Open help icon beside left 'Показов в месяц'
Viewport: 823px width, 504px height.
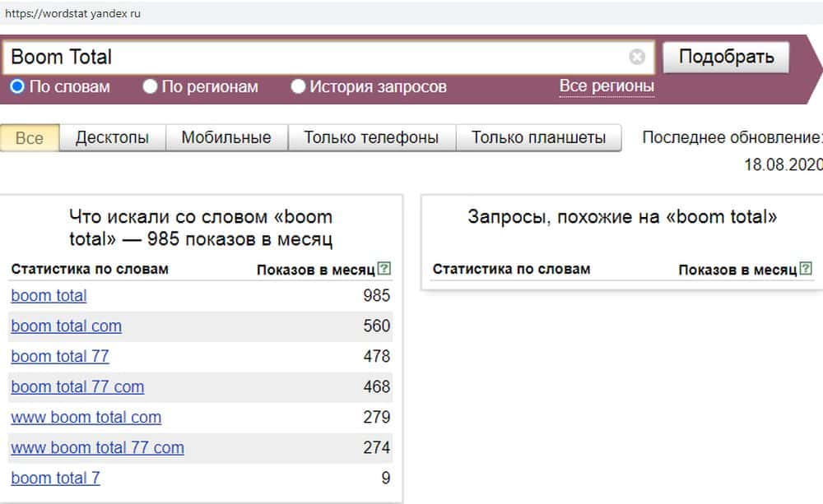(384, 269)
